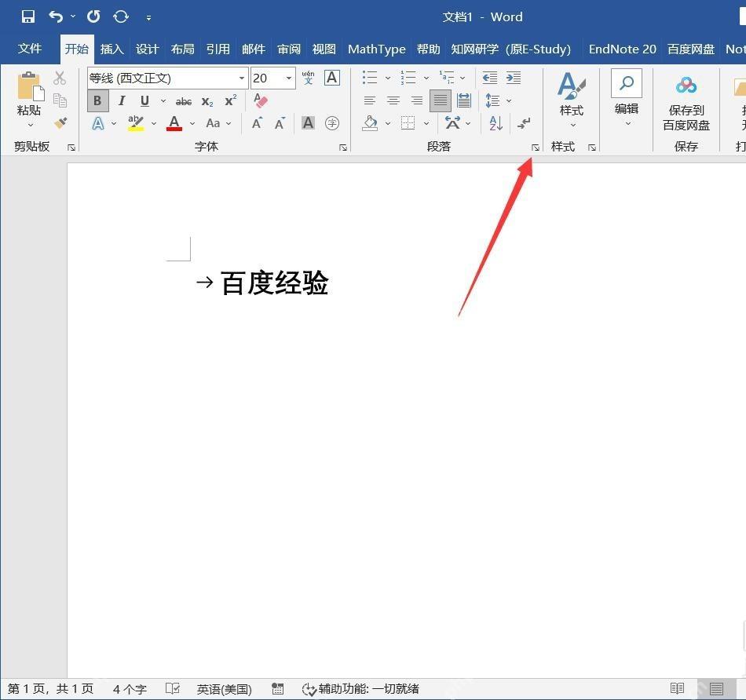Open the MathType tab
This screenshot has height=700, width=746.
[377, 49]
